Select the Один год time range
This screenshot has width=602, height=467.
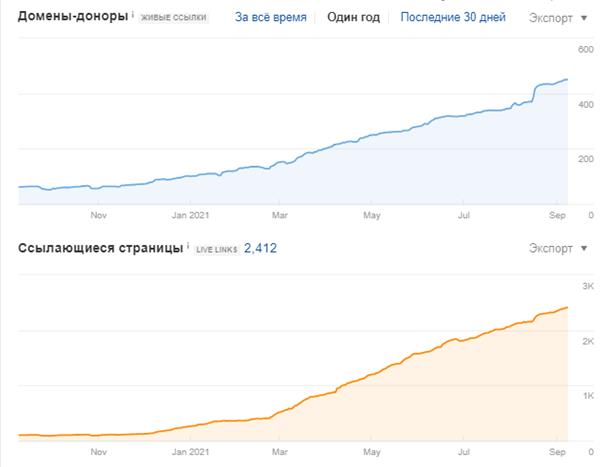point(354,17)
